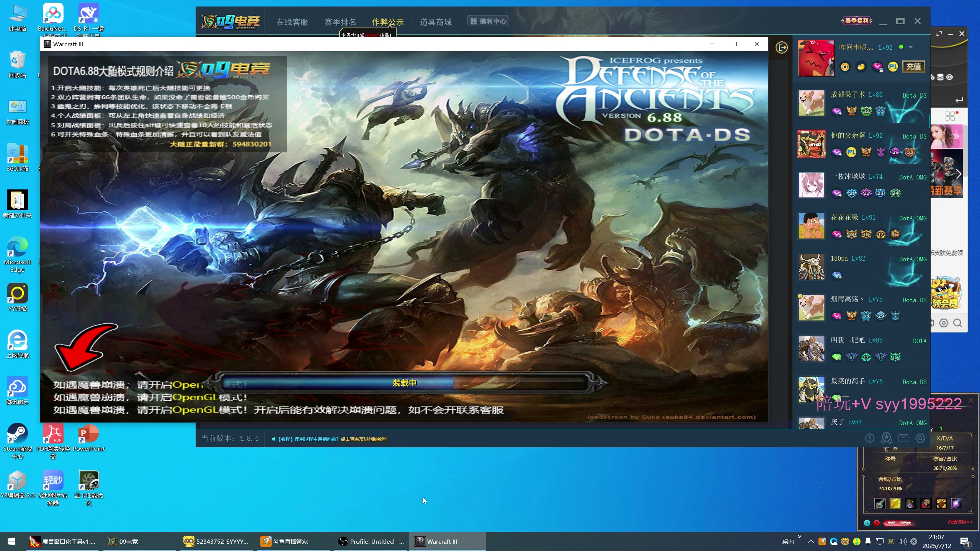Click the enter-arrow icon in the dark right panel
This screenshot has width=980, height=551.
coord(959,100)
